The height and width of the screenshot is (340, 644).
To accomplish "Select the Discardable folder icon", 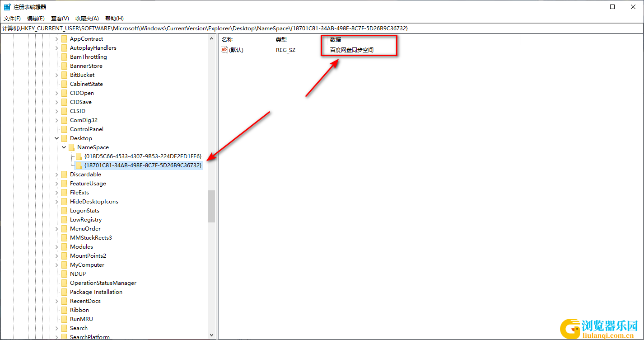I will pyautogui.click(x=64, y=175).
